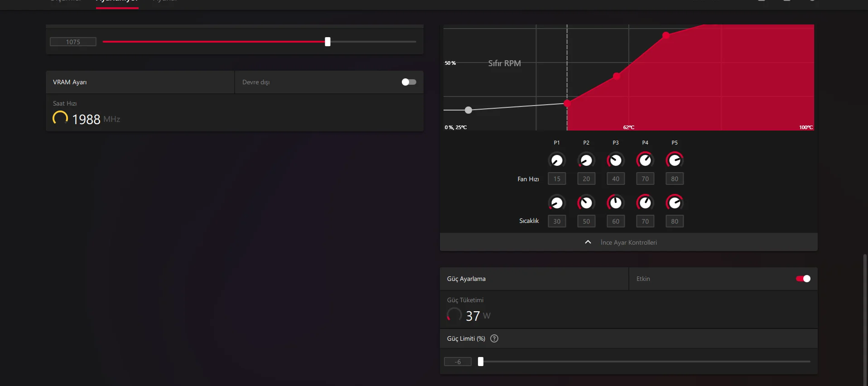Click the Fan Hızı P2 dial knob
The height and width of the screenshot is (386, 868).
pos(586,160)
